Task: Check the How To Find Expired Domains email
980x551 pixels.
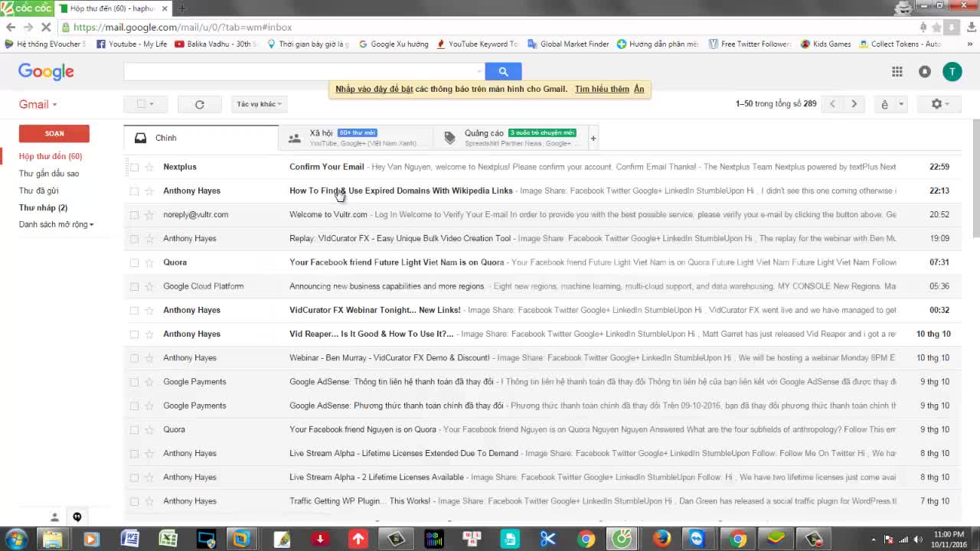Action: (x=134, y=191)
